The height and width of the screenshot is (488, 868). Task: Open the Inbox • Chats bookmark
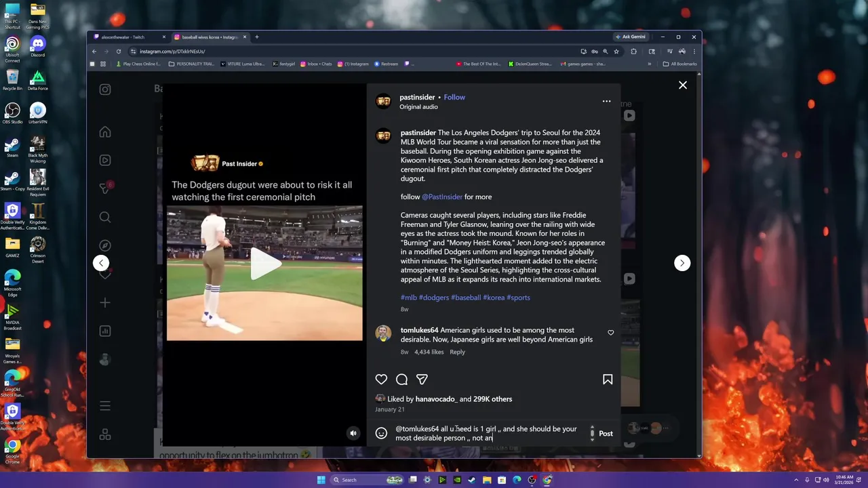coord(316,64)
